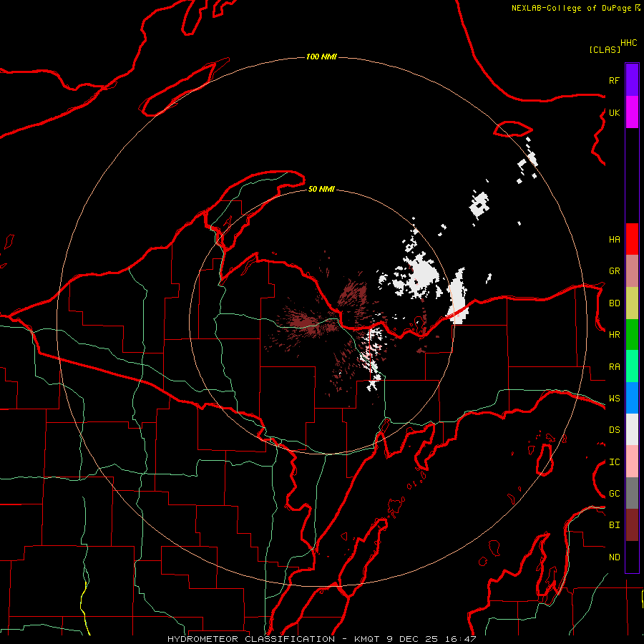This screenshot has height=644, width=644.
Task: Click the BI legend label
Action: point(615,525)
